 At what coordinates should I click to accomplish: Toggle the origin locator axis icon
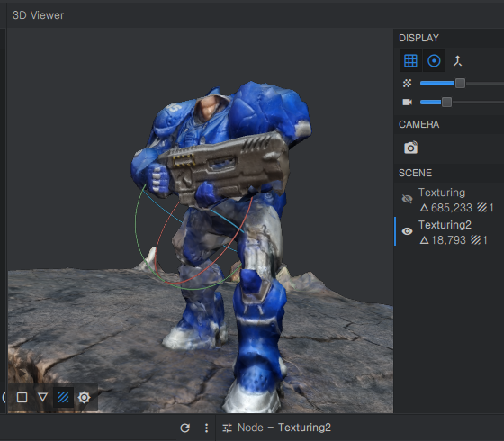(x=457, y=61)
